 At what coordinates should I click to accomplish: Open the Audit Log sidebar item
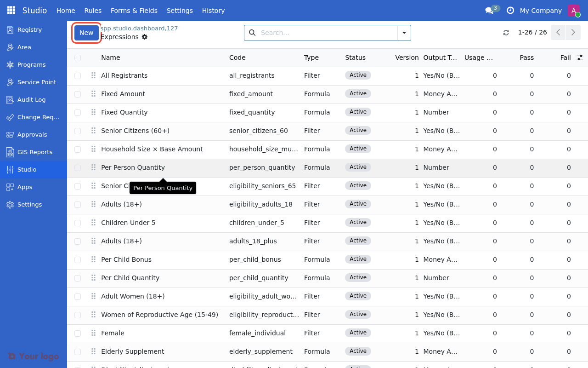tap(31, 99)
